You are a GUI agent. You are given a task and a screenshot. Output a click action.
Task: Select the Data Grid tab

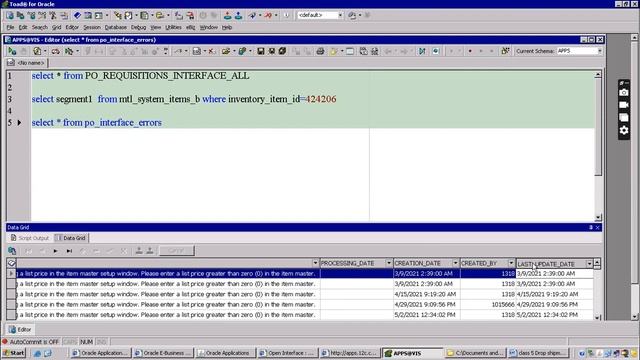tap(71, 238)
